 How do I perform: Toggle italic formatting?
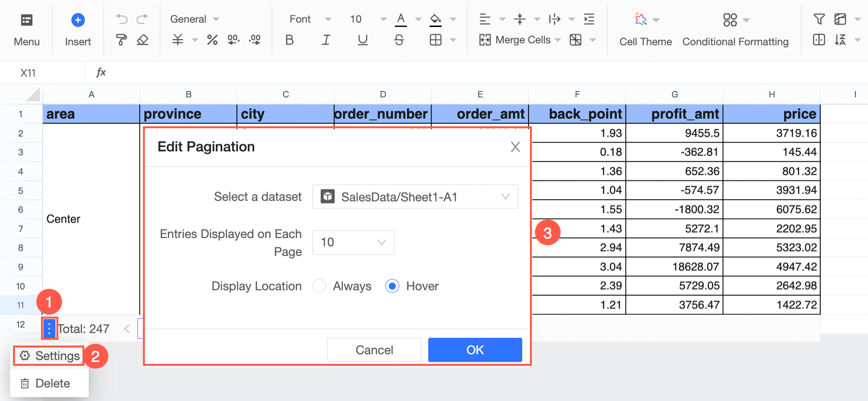pyautogui.click(x=326, y=40)
